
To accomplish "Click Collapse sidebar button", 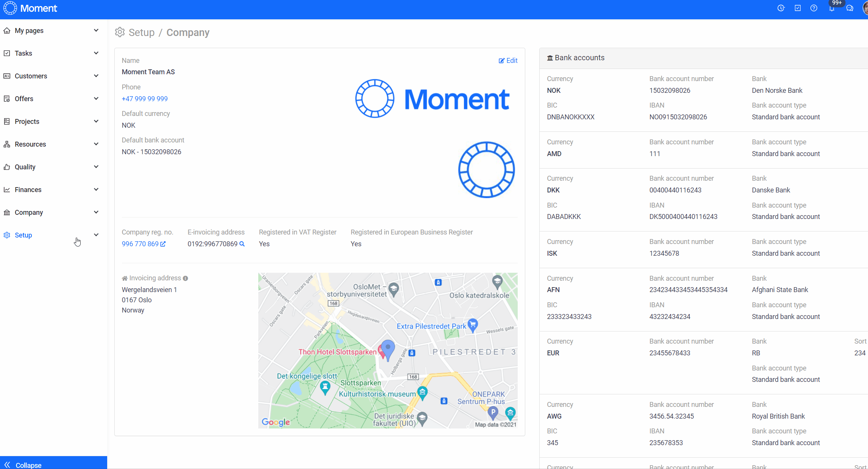I will [x=53, y=463].
